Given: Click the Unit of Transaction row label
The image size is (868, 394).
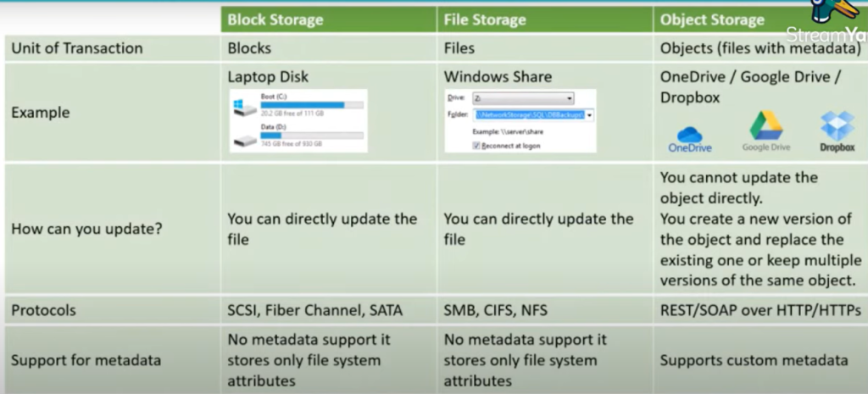Looking at the screenshot, I should pyautogui.click(x=77, y=48).
